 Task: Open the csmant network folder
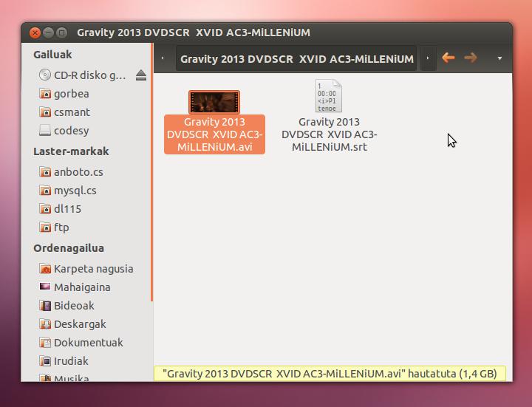(72, 112)
